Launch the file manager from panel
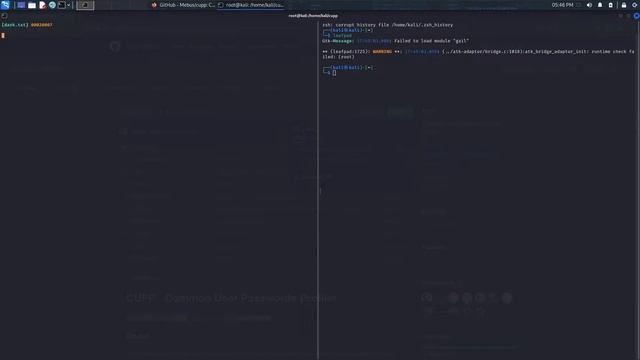Screen dimensions: 640x360 point(32,5)
